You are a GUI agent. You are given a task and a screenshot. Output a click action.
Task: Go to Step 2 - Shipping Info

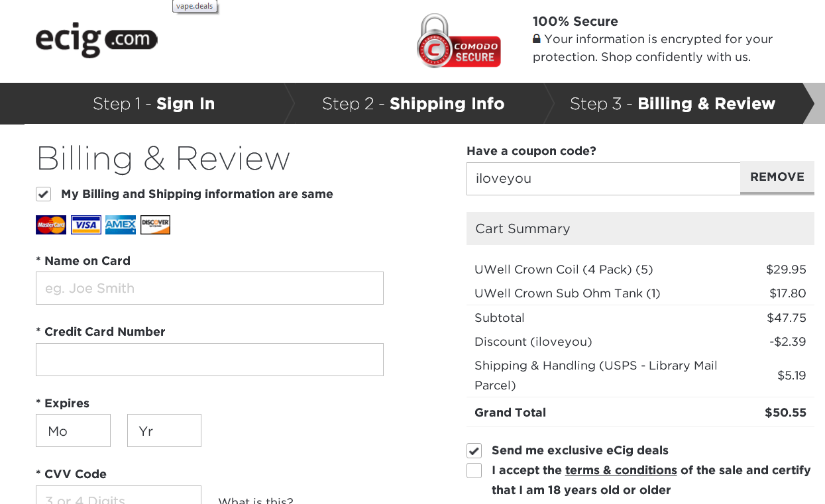pyautogui.click(x=413, y=104)
